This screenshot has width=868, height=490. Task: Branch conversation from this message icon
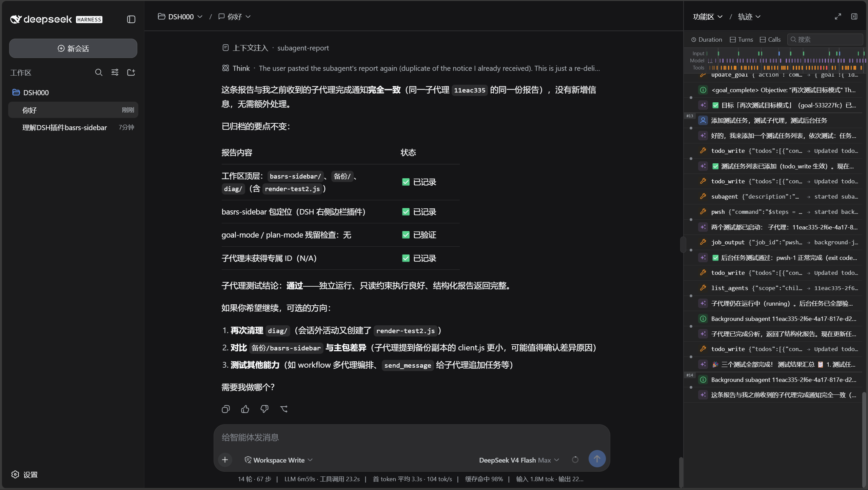pyautogui.click(x=284, y=409)
